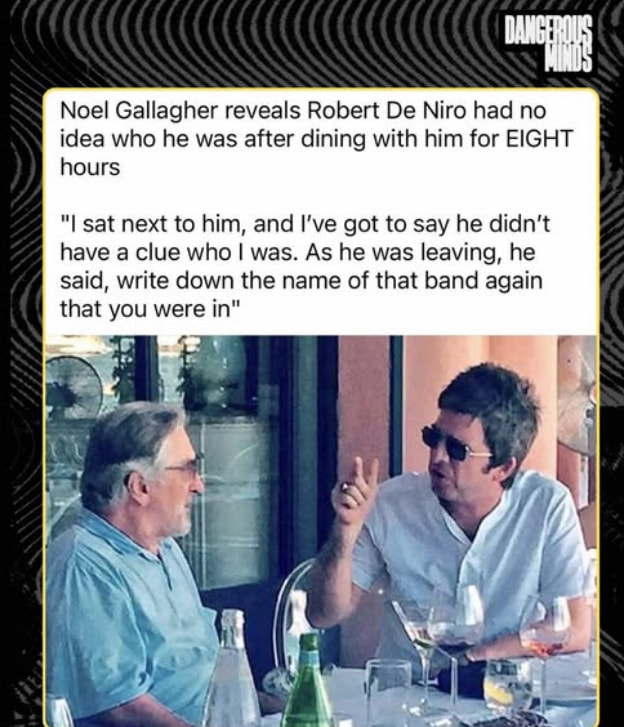Click the ring on the raised hand
The height and width of the screenshot is (727, 624).
[x=345, y=486]
